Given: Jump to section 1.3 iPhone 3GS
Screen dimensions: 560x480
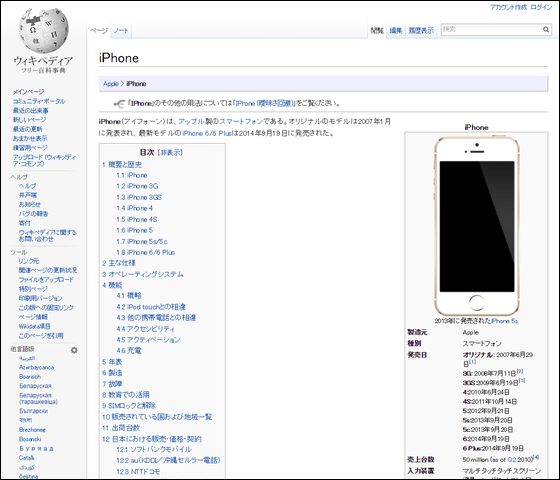Looking at the screenshot, I should (x=139, y=197).
